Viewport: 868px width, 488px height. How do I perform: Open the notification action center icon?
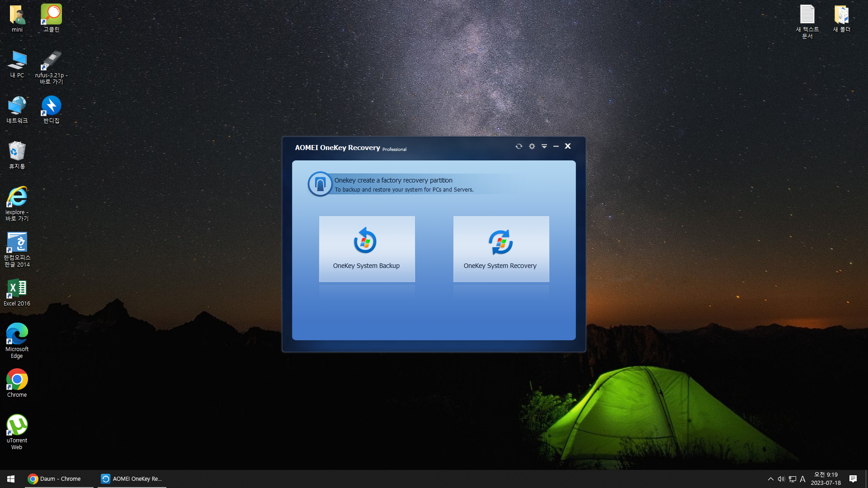[x=853, y=479]
